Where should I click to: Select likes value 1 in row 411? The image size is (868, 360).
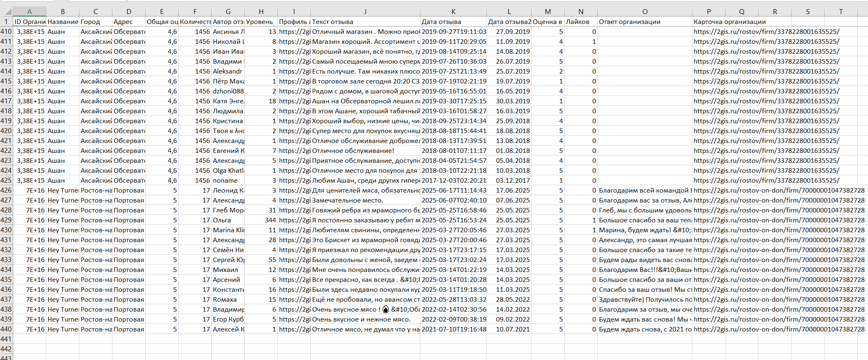pos(581,41)
